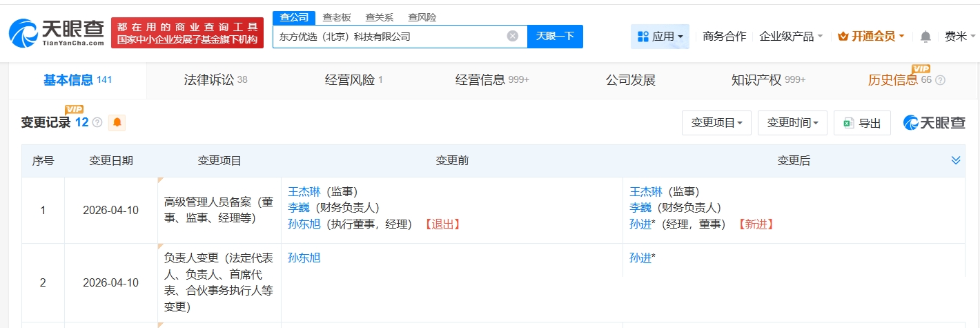Open the 王杰琳 link in the 变更前 column
This screenshot has width=980, height=328.
point(302,192)
